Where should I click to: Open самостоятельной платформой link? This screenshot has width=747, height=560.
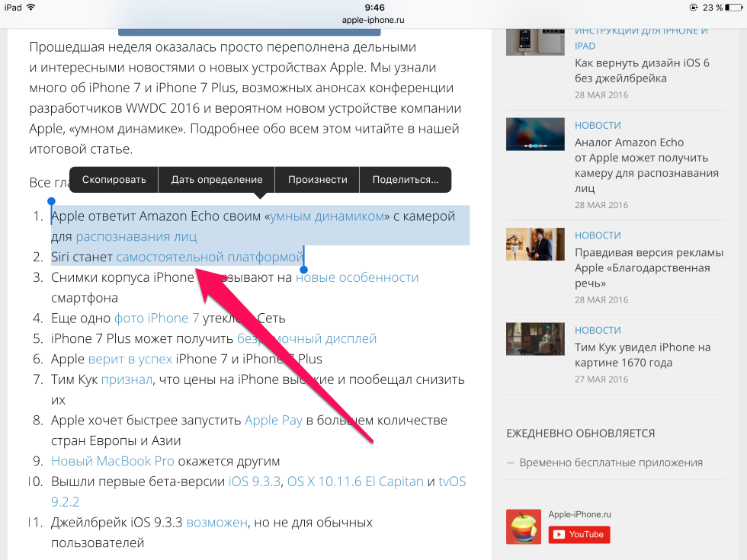pyautogui.click(x=210, y=258)
